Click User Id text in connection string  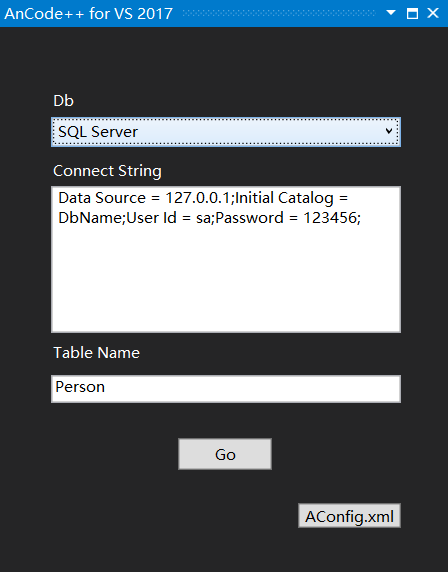[x=151, y=218]
